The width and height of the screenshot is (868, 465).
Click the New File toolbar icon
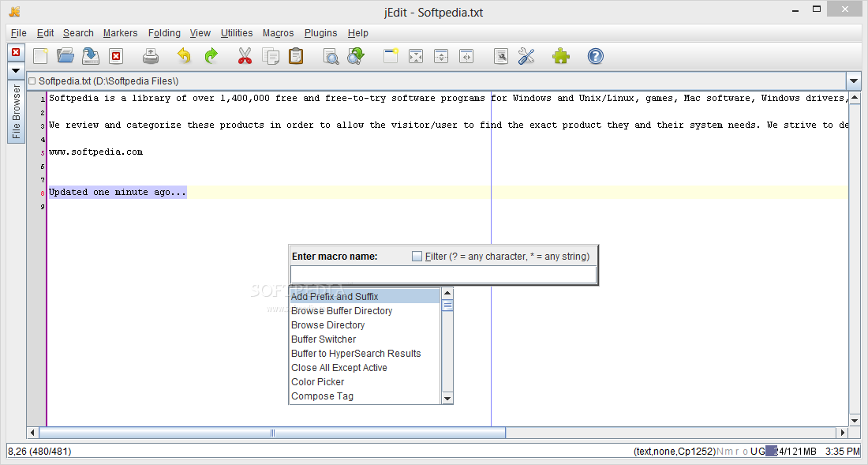tap(40, 56)
